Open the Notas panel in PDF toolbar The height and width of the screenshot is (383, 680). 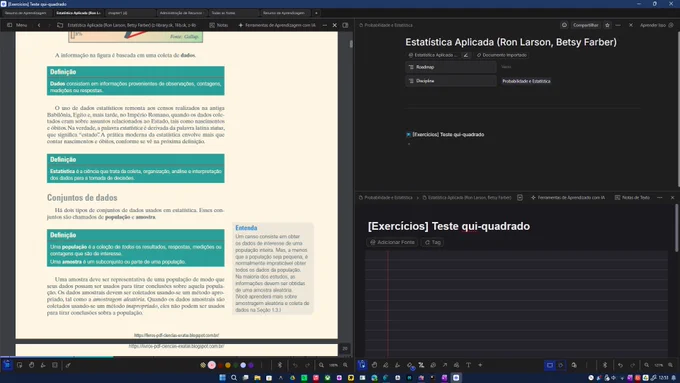point(219,25)
